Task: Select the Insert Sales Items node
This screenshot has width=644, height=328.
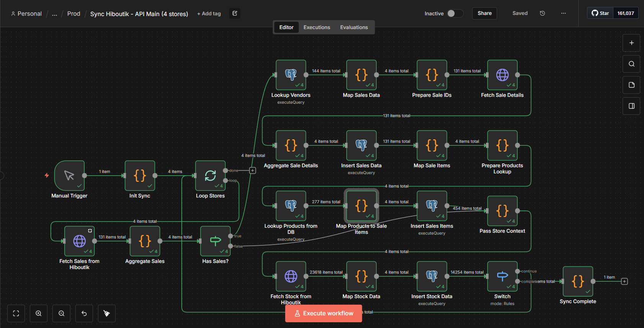Action: click(432, 206)
